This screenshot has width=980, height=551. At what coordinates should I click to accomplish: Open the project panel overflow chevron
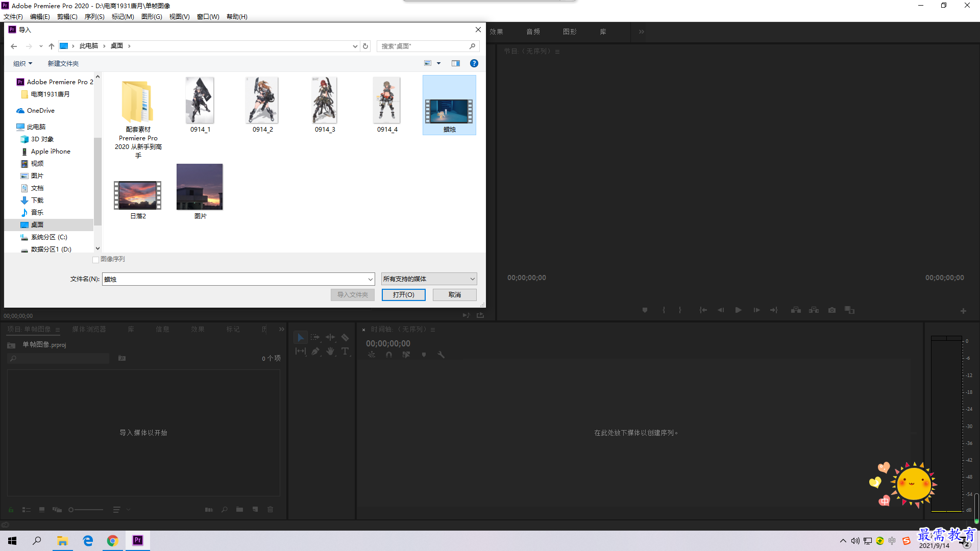[x=282, y=330]
